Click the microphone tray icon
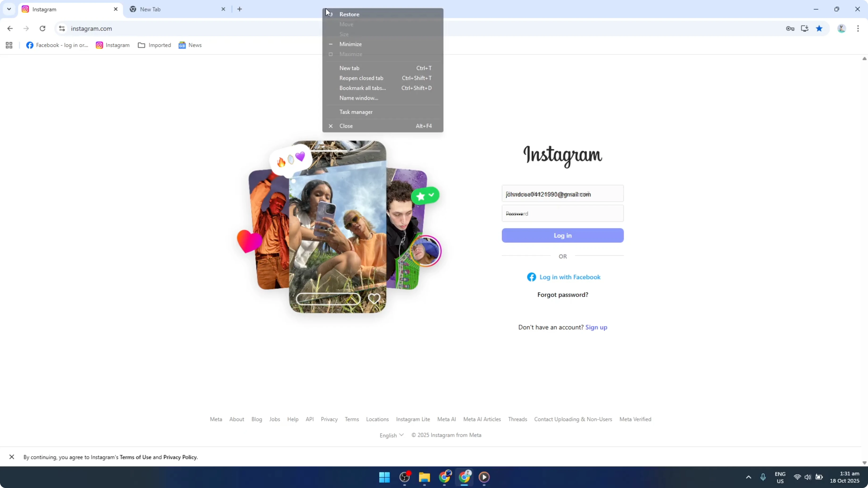This screenshot has width=868, height=488. 763,477
